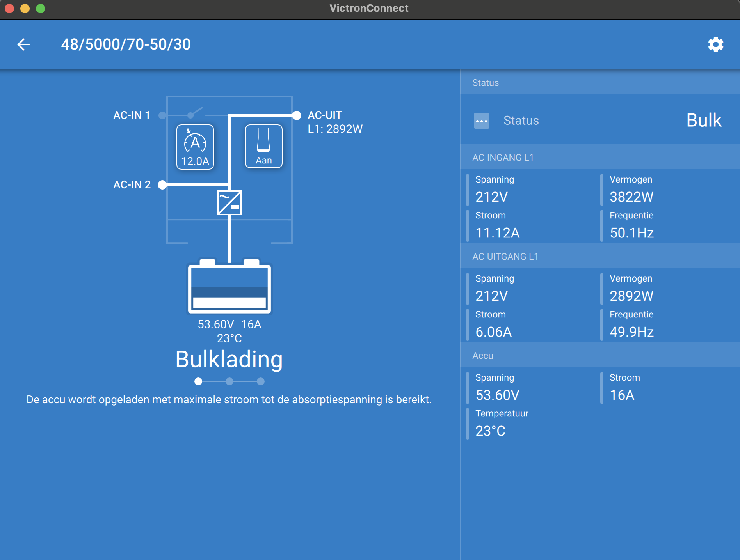Go back using the arrow icon

pyautogui.click(x=23, y=44)
